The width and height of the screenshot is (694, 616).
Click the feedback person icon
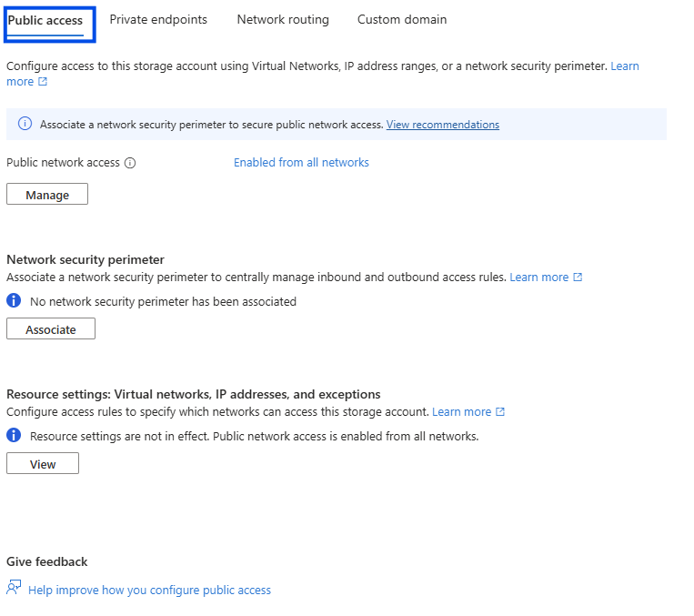14,589
